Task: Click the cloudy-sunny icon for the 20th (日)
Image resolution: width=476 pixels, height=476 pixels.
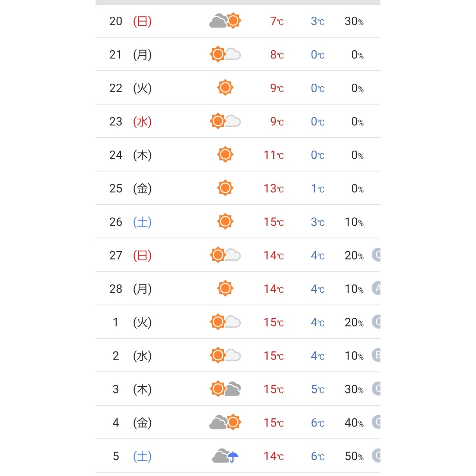Action: [225, 21]
